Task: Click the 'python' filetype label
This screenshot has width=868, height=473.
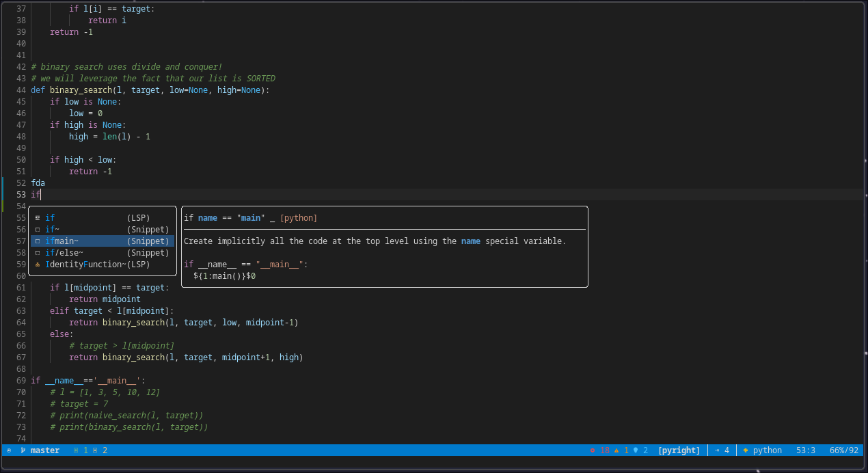Action: (x=768, y=450)
